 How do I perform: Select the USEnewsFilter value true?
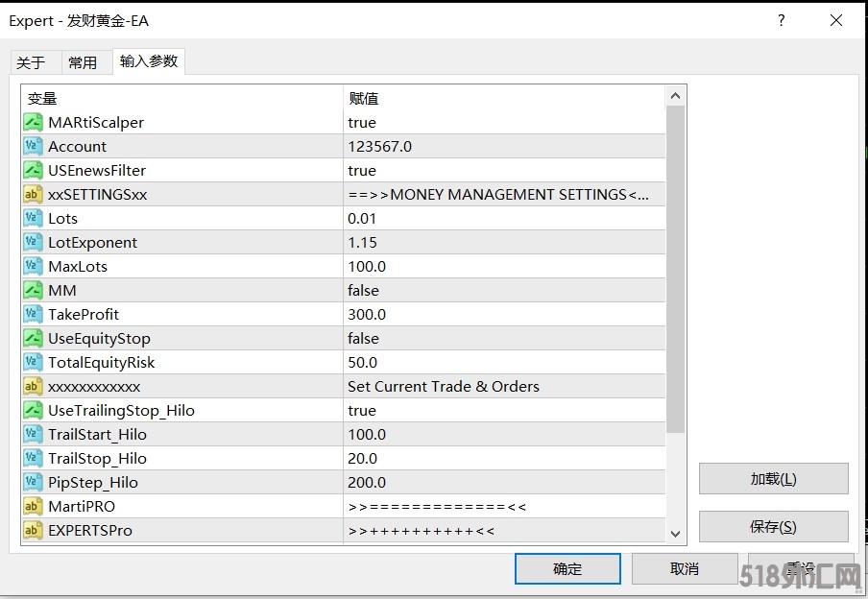[504, 171]
